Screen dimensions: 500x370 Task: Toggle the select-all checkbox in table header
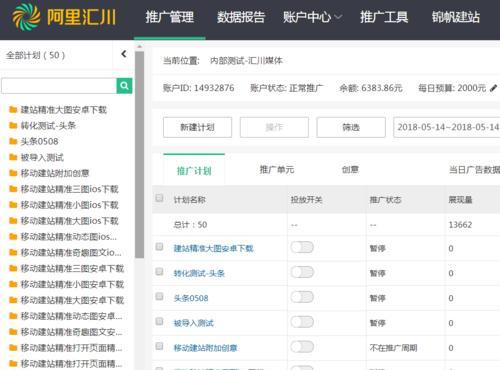[159, 198]
